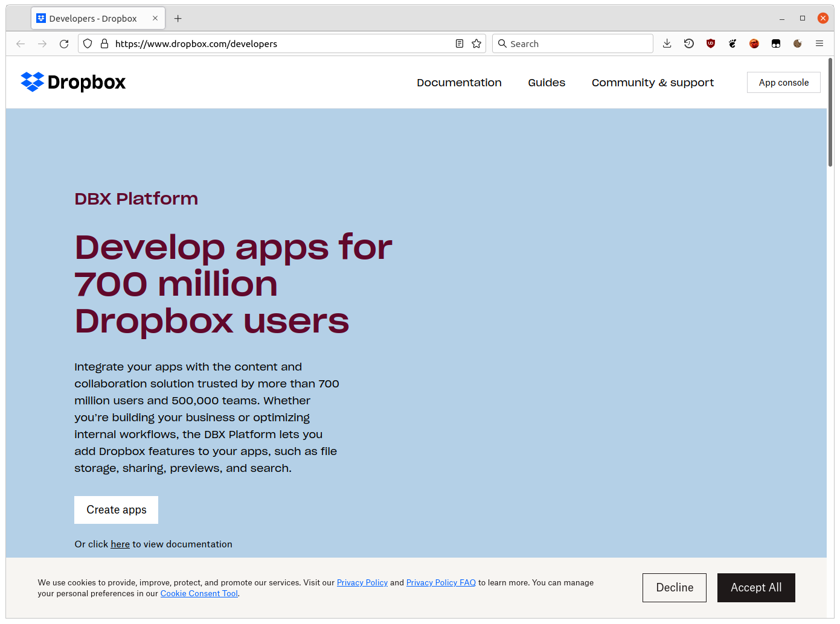The height and width of the screenshot is (624, 840).
Task: Open the Guides menu
Action: (x=547, y=83)
